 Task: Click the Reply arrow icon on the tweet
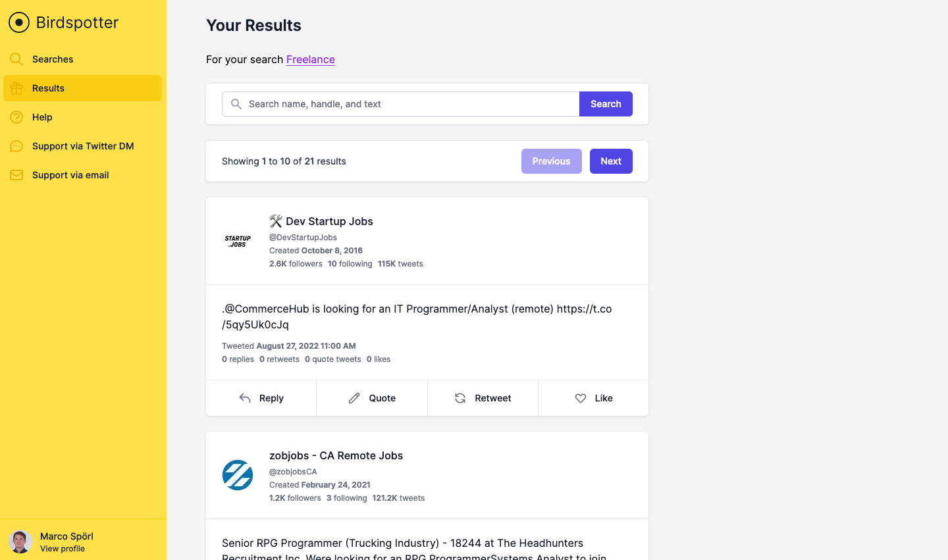pyautogui.click(x=244, y=398)
